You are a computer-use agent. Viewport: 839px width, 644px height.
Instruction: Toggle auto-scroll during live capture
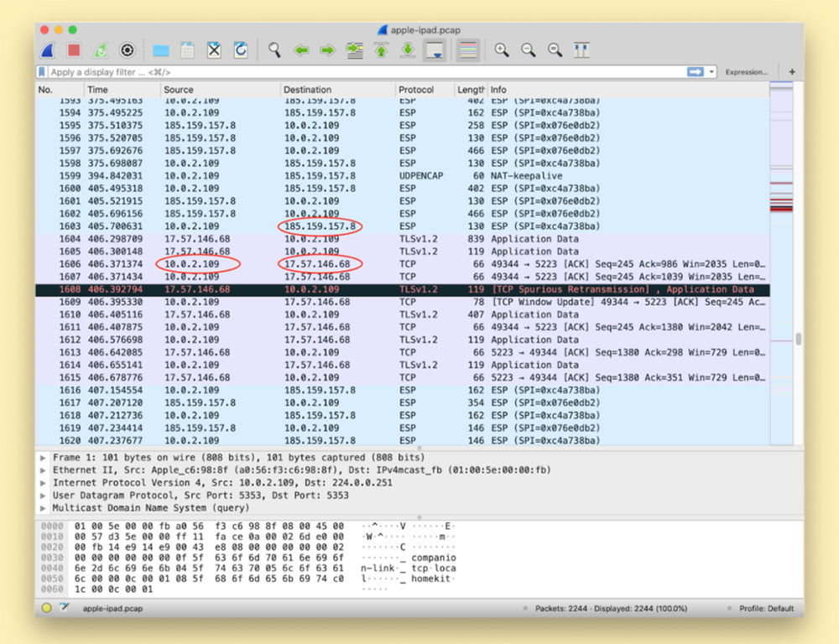[x=435, y=50]
